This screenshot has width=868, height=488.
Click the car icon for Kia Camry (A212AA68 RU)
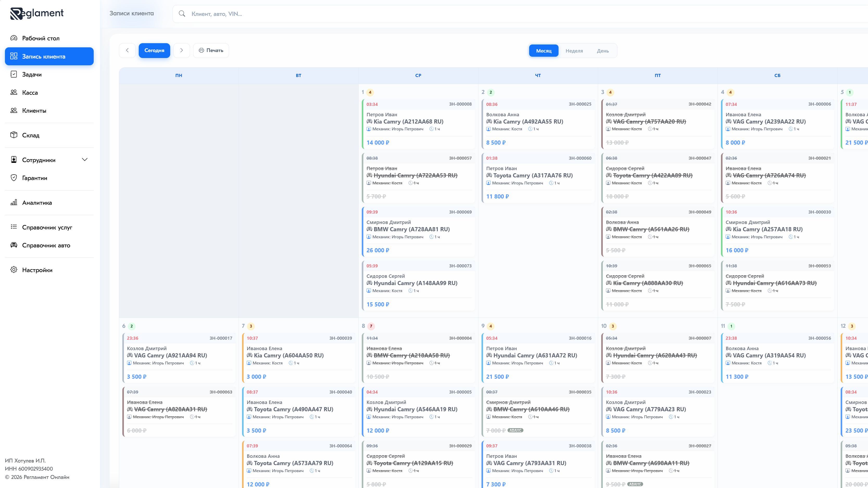[x=369, y=121]
